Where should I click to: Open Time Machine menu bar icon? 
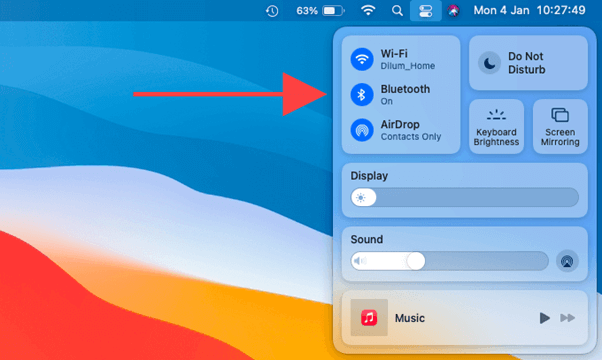pyautogui.click(x=272, y=11)
